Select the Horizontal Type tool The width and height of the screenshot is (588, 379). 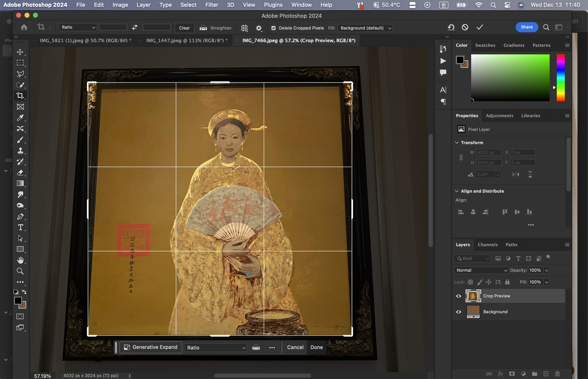(x=20, y=227)
